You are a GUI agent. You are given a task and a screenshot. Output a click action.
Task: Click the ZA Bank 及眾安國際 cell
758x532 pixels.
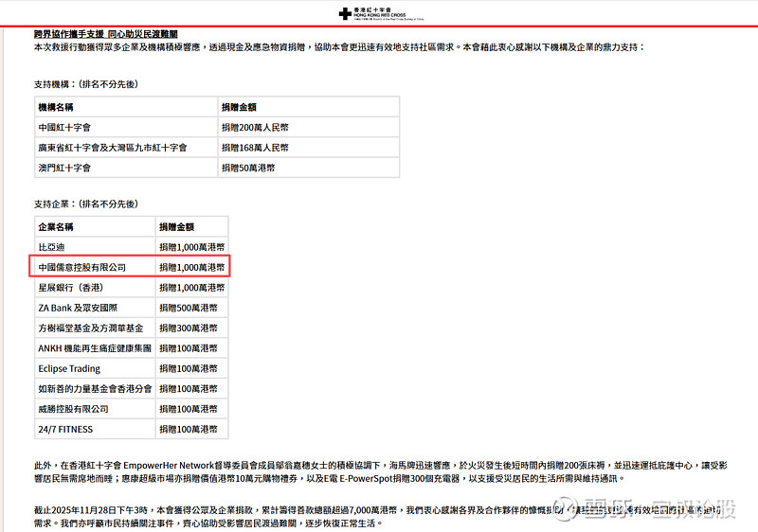(95, 308)
